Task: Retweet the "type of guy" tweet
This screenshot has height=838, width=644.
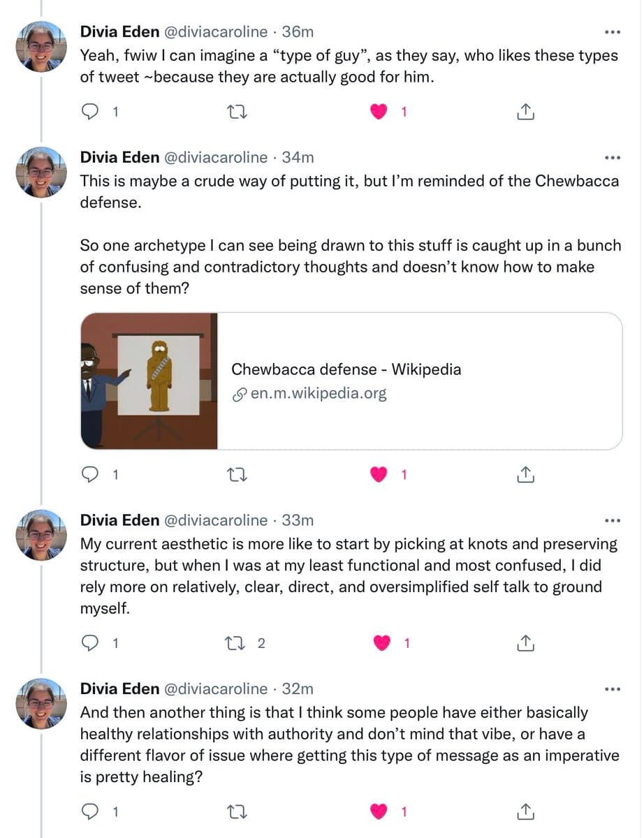Action: 239,111
